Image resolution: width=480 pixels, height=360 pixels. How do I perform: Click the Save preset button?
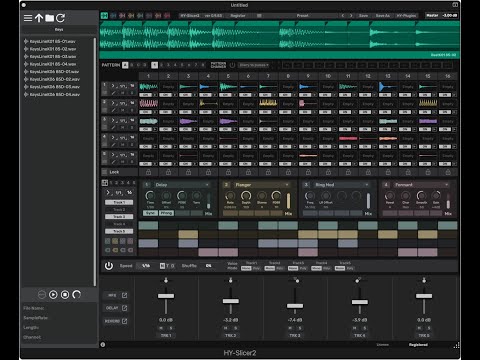point(363,16)
